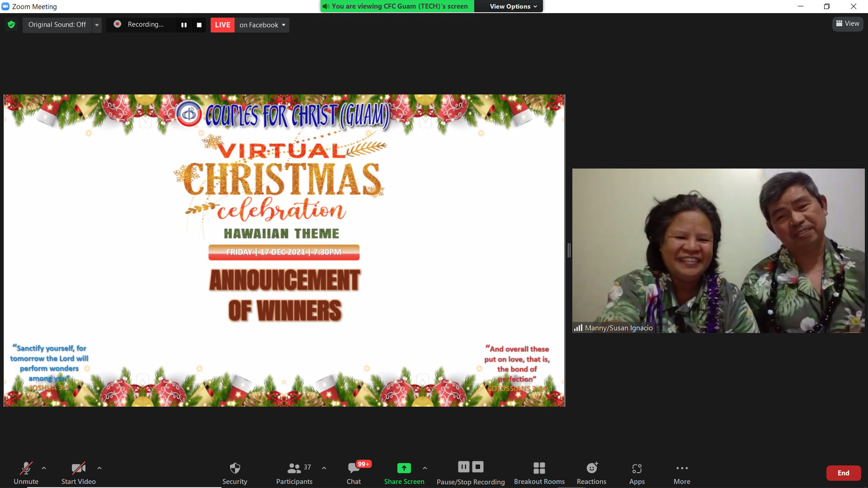This screenshot has width=868, height=488.
Task: Close the Zoom Meeting window
Action: tap(854, 6)
